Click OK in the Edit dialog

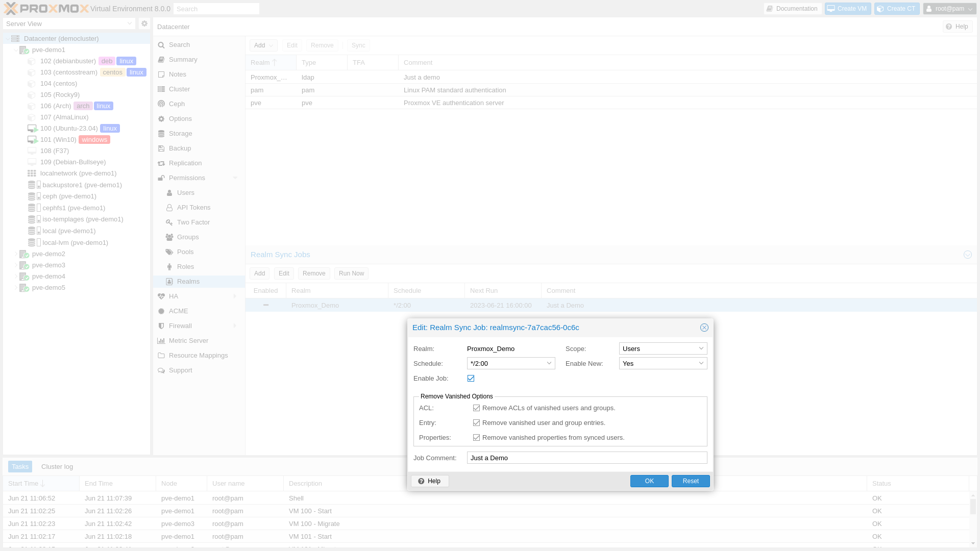click(649, 481)
